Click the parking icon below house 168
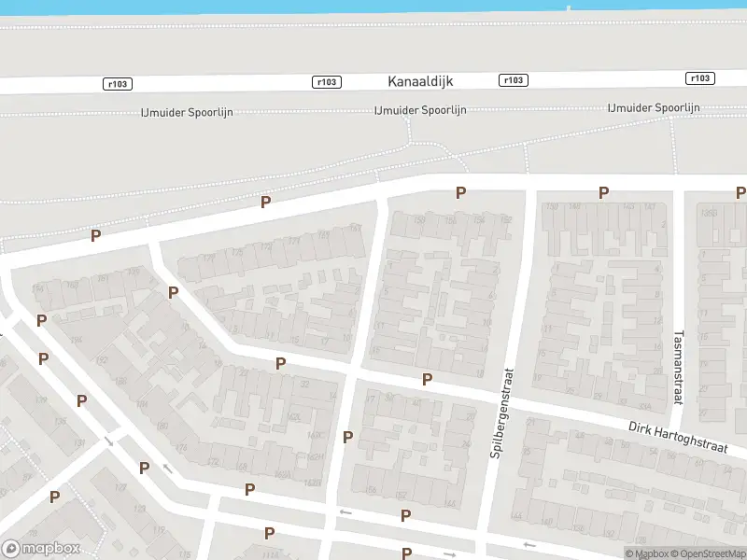 coord(249,489)
